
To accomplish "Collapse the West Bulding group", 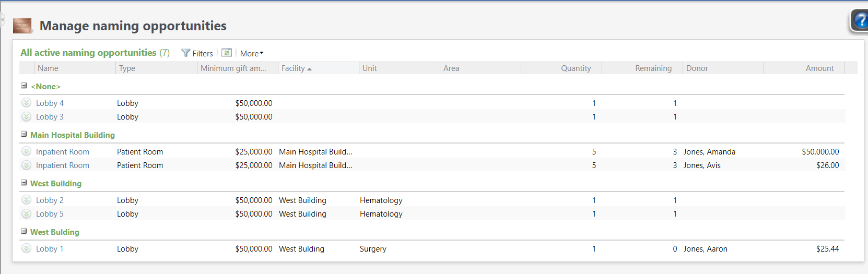I will (x=24, y=231).
